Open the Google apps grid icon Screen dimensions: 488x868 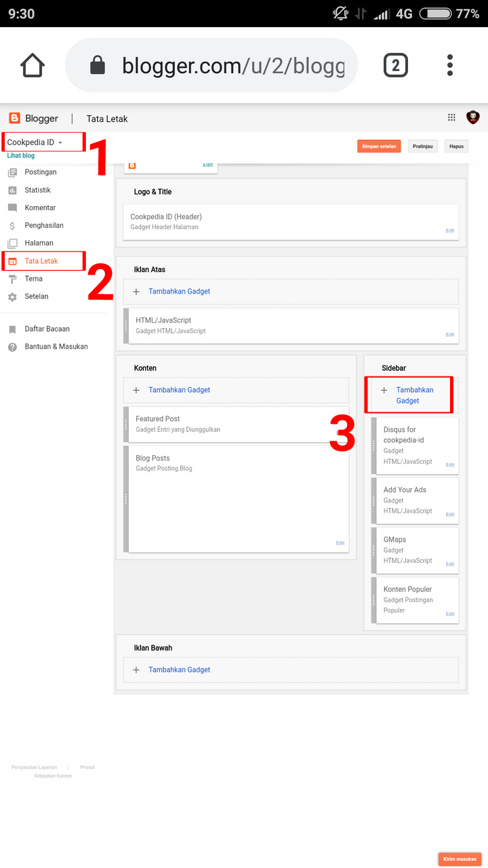[x=451, y=117]
